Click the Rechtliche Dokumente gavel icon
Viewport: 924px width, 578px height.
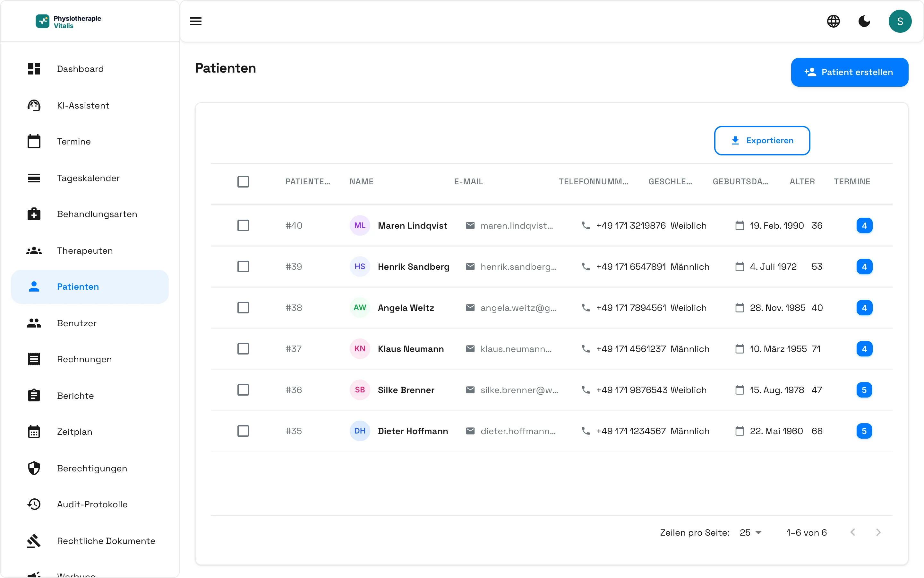click(x=34, y=540)
